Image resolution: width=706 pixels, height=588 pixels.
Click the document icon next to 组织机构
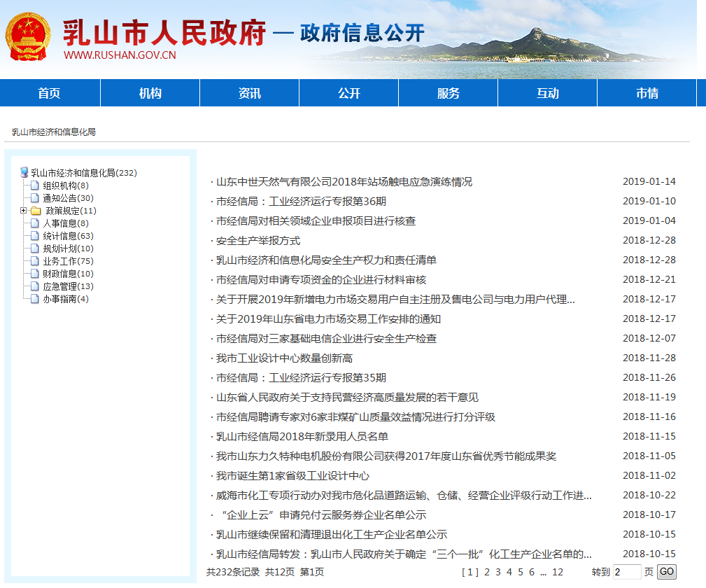coord(36,185)
